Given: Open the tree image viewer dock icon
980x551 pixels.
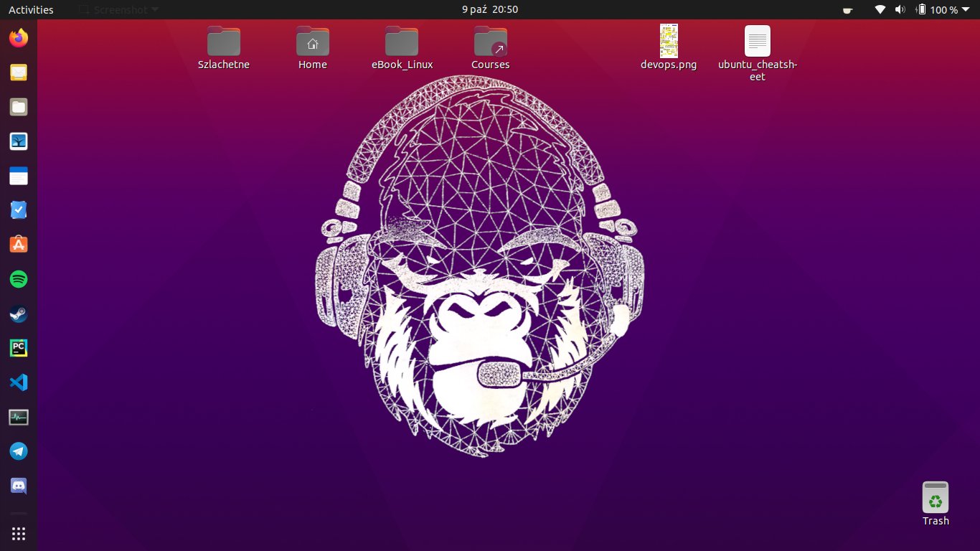Looking at the screenshot, I should pyautogui.click(x=19, y=141).
